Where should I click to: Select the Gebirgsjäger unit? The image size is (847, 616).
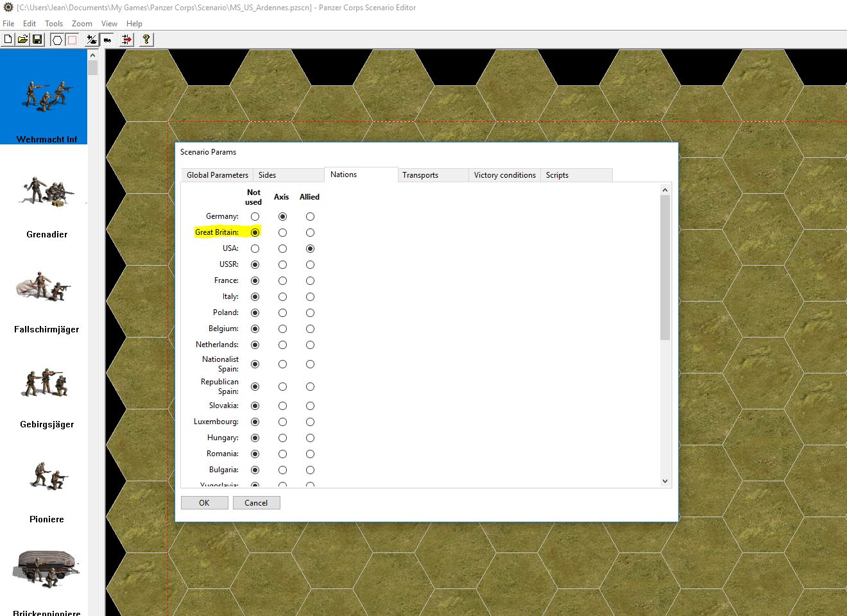click(44, 382)
